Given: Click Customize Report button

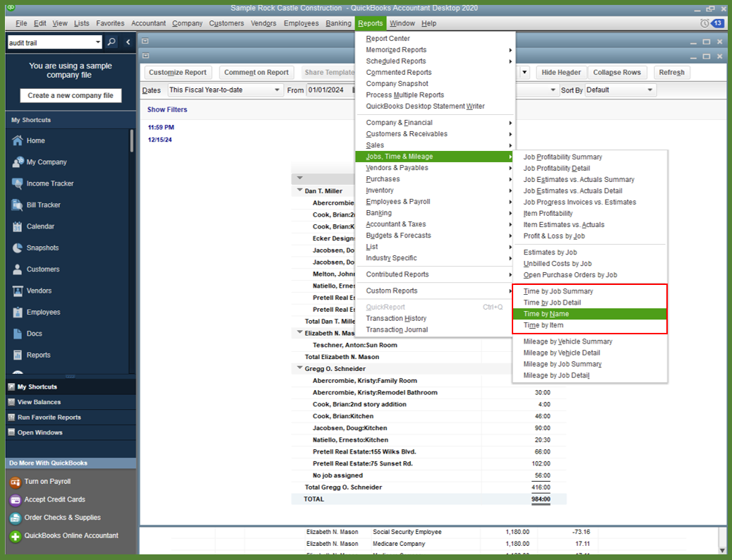Looking at the screenshot, I should [x=177, y=72].
